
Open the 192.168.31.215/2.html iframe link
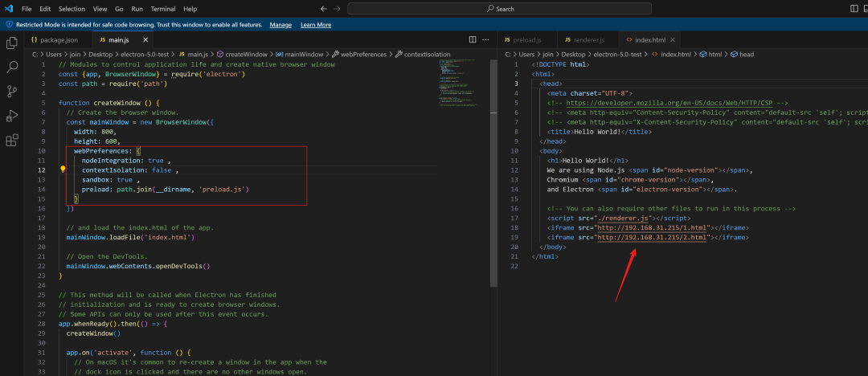[x=651, y=237]
